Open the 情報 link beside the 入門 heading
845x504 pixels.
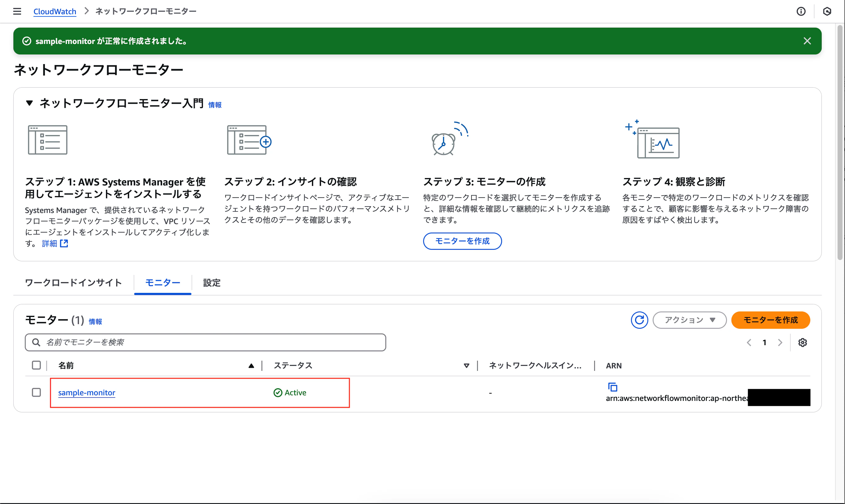[215, 105]
